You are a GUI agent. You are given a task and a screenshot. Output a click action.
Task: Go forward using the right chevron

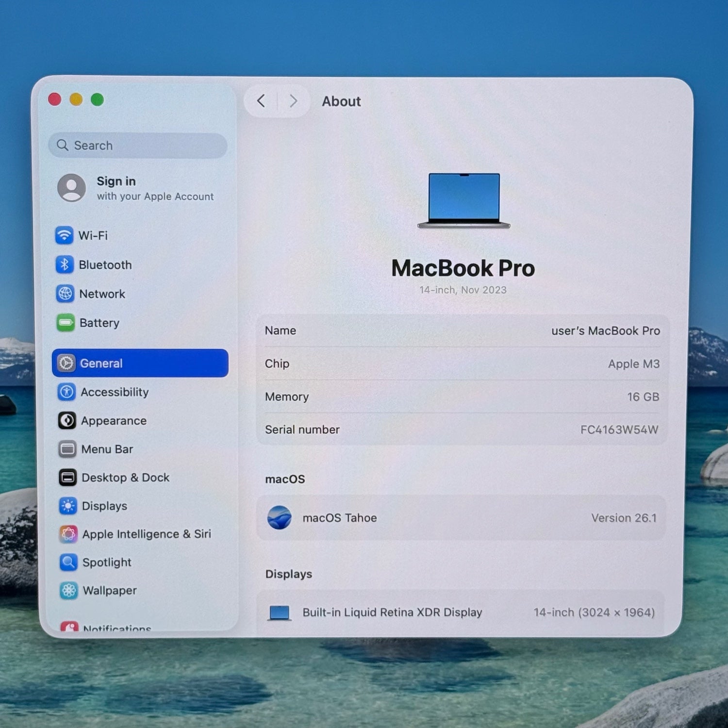click(293, 101)
